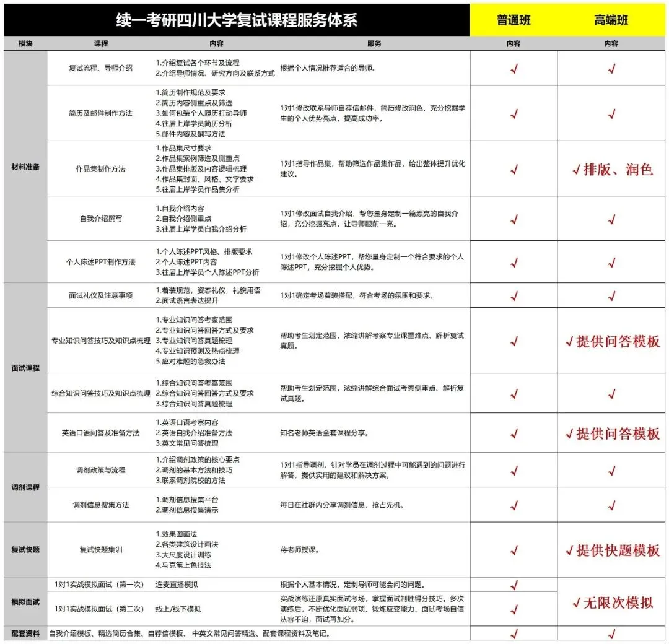Click 普通班 checkmark in 面试礼仪及注意事项 row
Viewport: 669px width, 644px height.
pos(514,296)
